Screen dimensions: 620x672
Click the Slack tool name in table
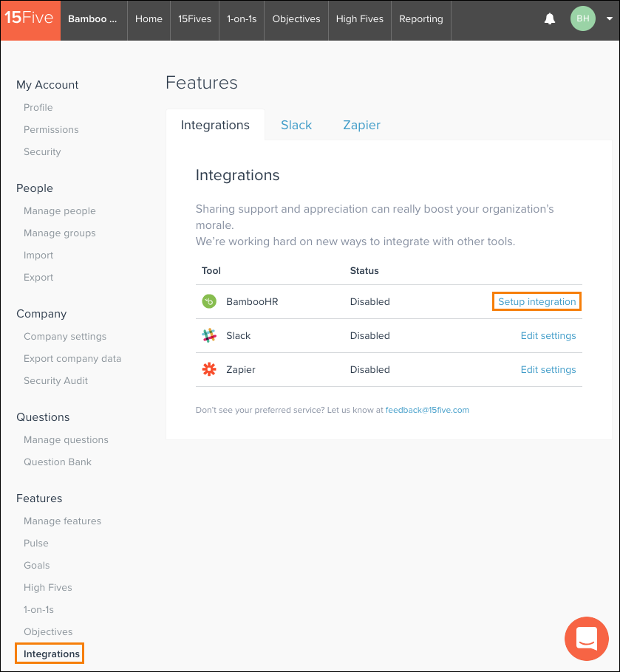coord(239,335)
